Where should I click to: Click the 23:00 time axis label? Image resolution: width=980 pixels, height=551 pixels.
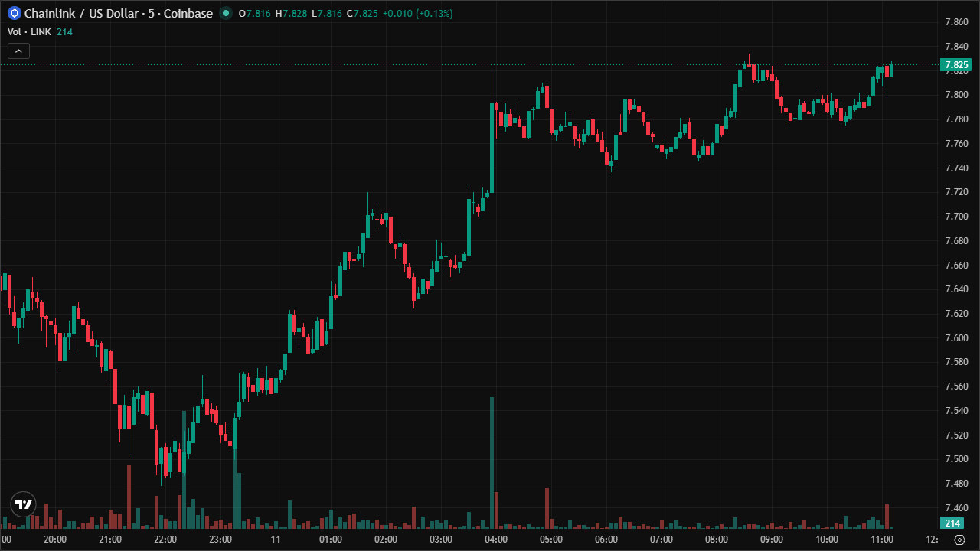pos(220,540)
